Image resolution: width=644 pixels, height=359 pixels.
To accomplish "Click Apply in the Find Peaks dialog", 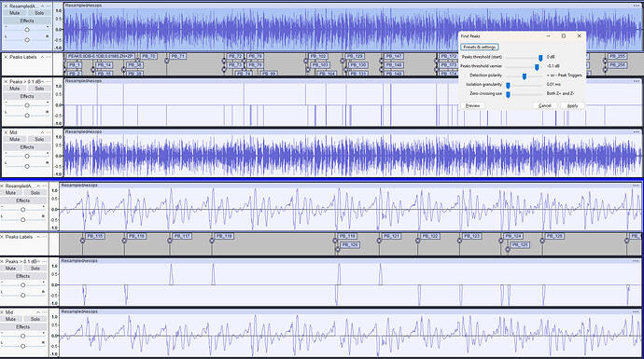I will point(572,106).
